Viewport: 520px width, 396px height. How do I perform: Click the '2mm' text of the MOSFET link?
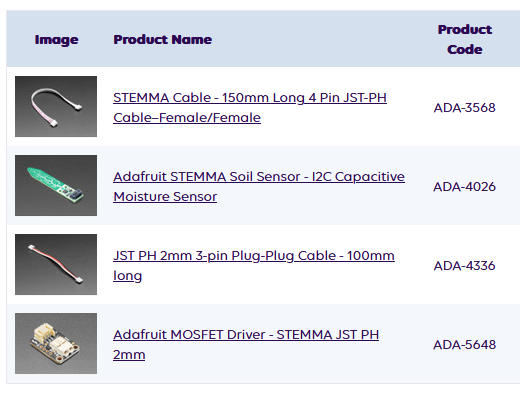click(x=129, y=355)
